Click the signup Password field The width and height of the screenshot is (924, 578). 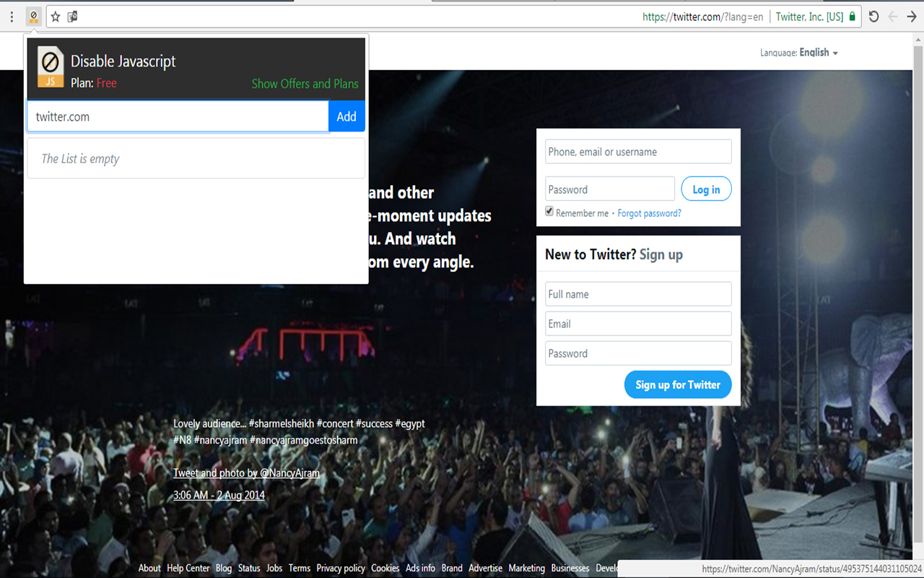pos(638,353)
